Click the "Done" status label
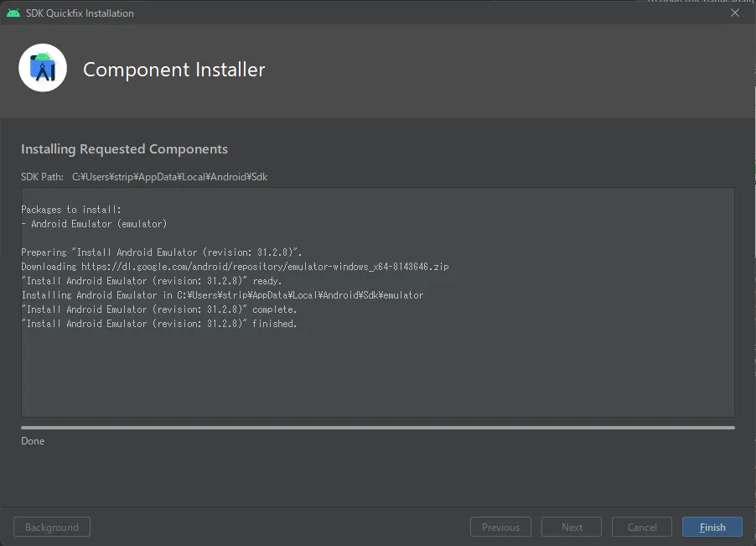756x546 pixels. 33,441
